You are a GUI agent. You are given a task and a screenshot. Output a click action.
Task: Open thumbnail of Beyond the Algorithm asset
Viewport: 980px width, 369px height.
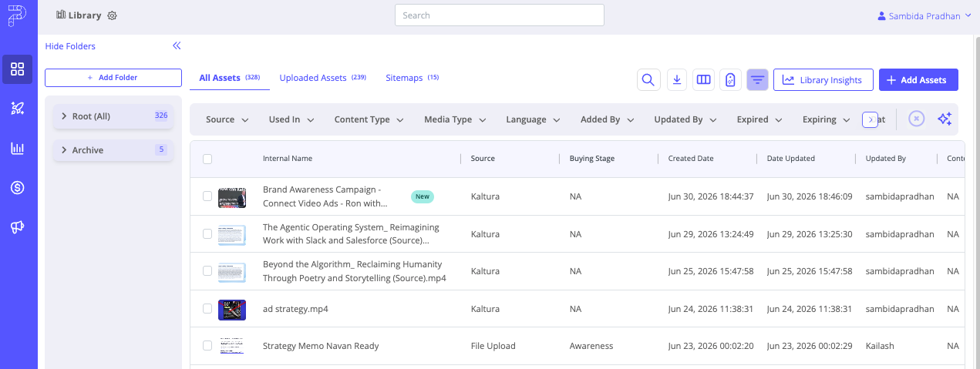point(232,272)
